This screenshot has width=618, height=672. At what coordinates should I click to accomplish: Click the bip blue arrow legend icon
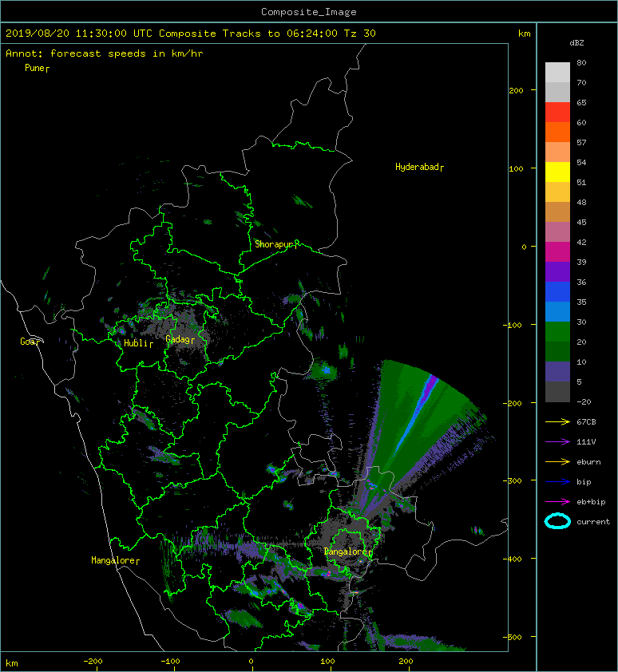[x=557, y=482]
